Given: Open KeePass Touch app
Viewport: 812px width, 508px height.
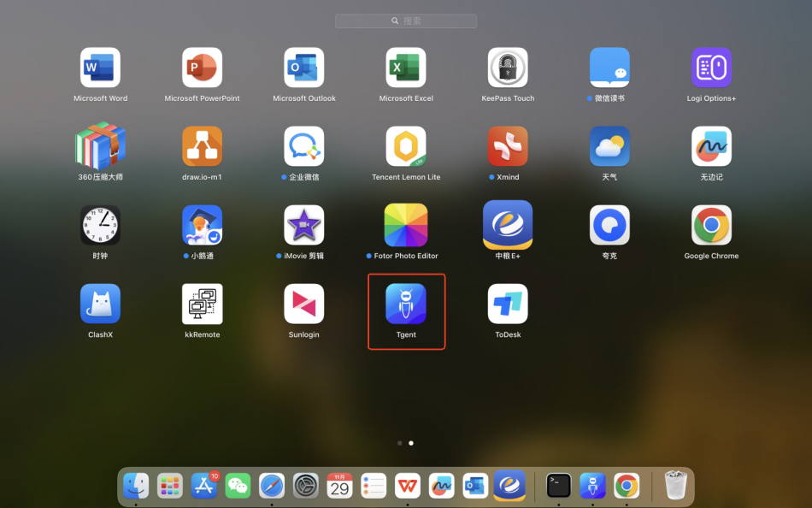Looking at the screenshot, I should pos(508,68).
